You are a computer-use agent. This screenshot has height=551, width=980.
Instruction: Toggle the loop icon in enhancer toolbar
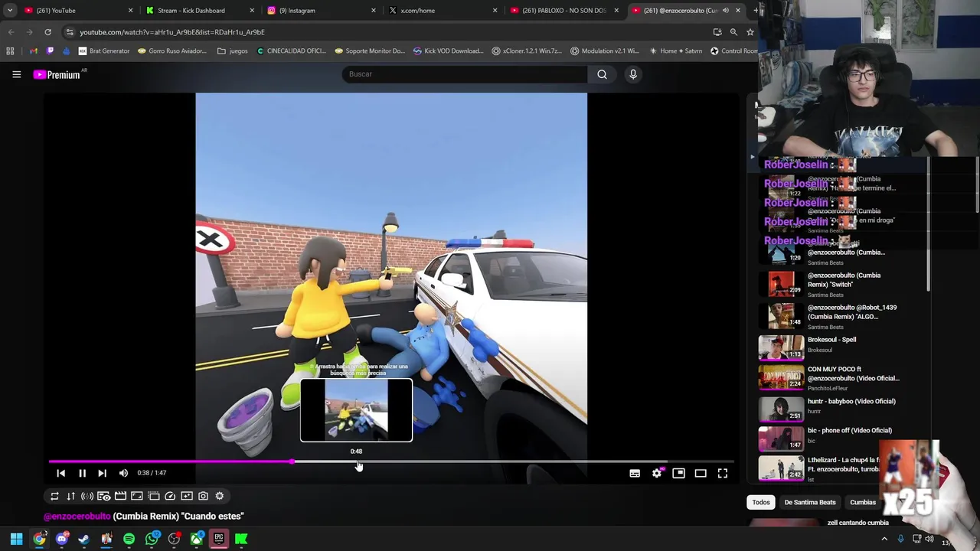(54, 496)
